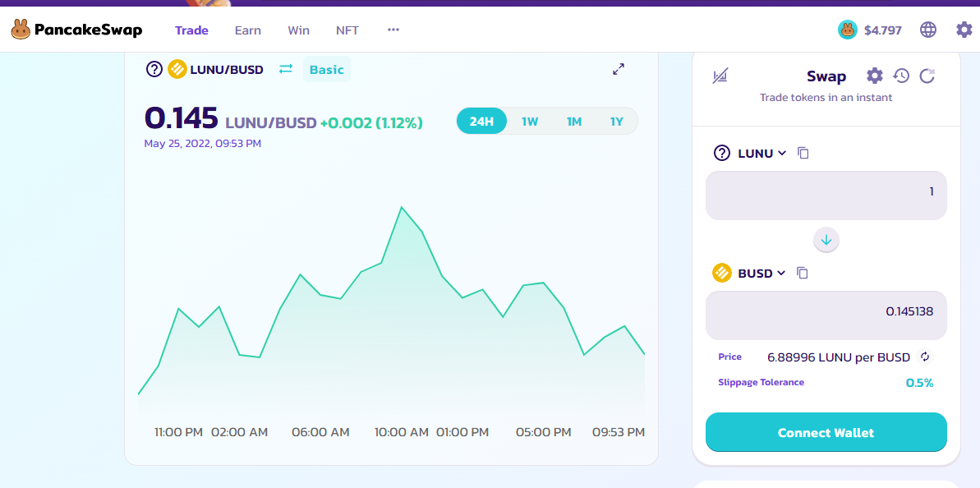Click the 09:53 PM axis label

coord(619,432)
